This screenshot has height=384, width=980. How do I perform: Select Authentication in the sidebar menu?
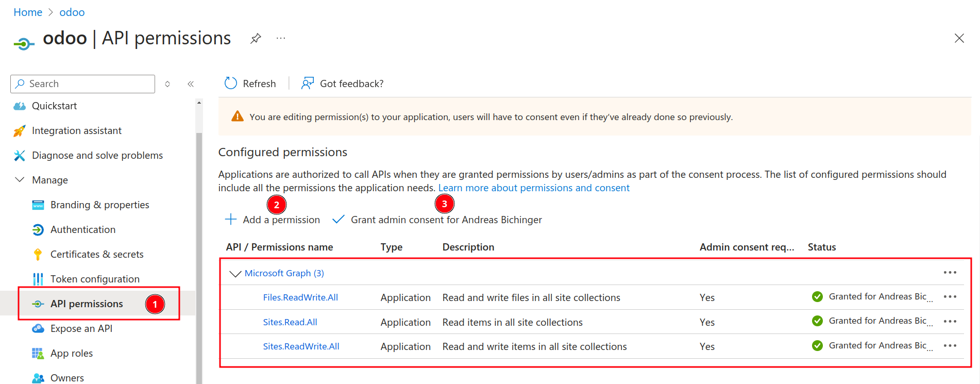82,230
